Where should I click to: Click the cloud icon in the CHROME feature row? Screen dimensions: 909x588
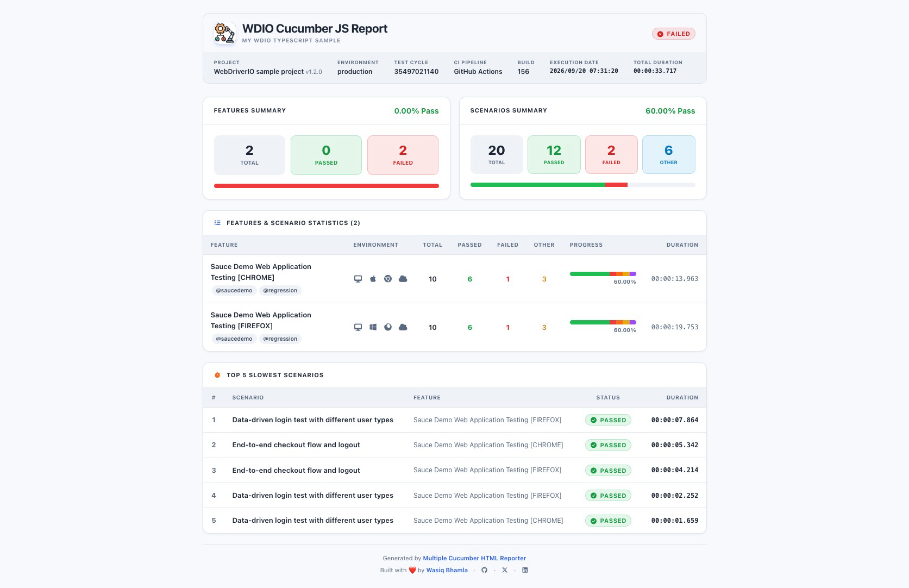click(x=403, y=279)
